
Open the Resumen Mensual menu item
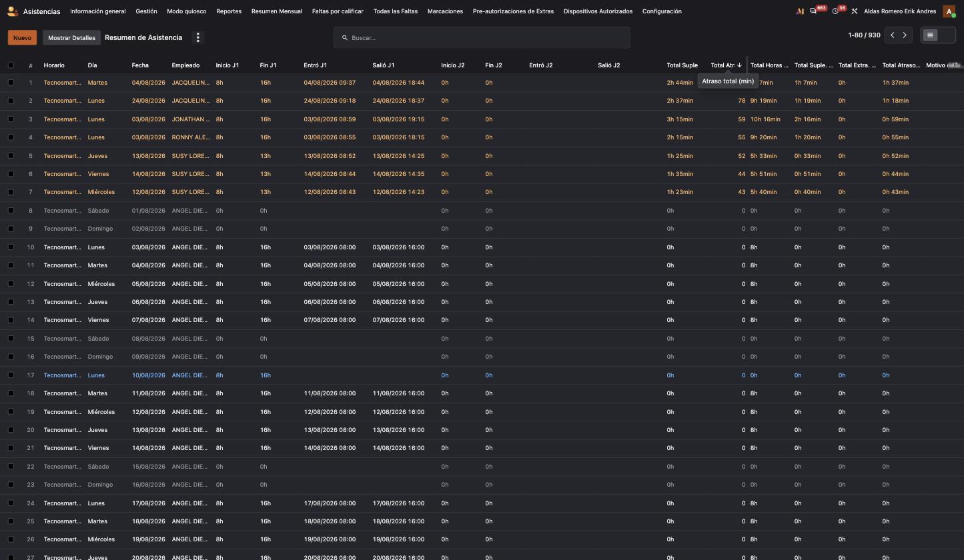tap(277, 11)
